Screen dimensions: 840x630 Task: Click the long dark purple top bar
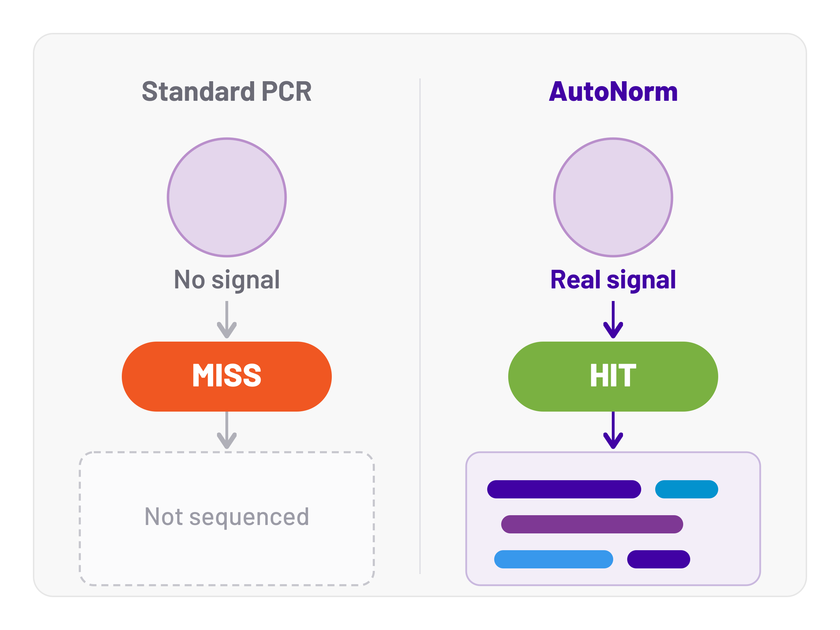click(564, 489)
